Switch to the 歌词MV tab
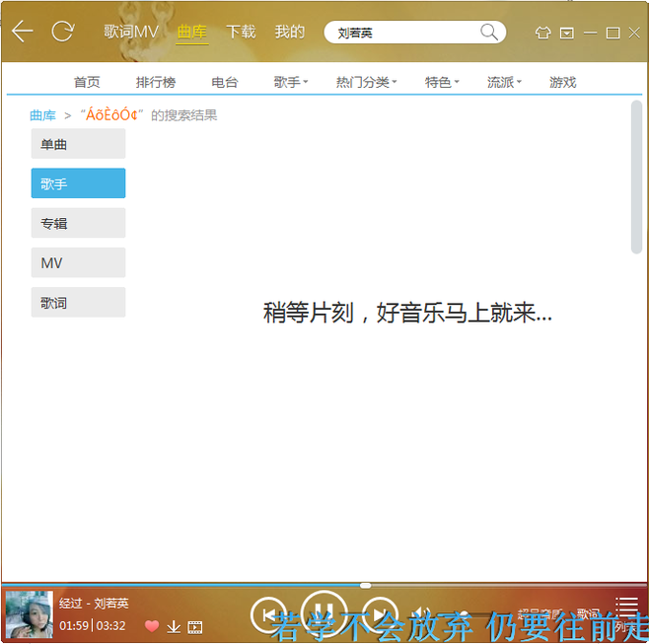The height and width of the screenshot is (644, 649). [131, 32]
